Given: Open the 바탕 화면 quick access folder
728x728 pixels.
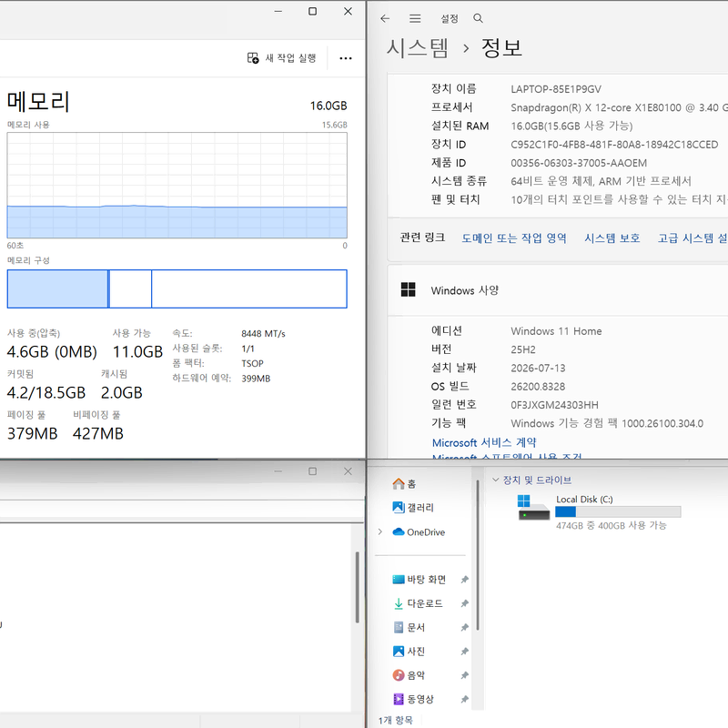Looking at the screenshot, I should tap(420, 580).
